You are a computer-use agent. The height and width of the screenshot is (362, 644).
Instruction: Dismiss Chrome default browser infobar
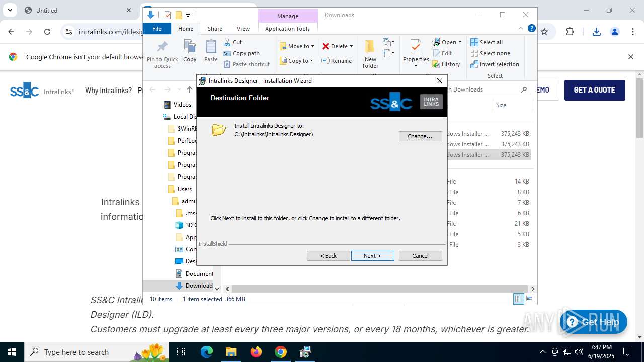click(630, 57)
